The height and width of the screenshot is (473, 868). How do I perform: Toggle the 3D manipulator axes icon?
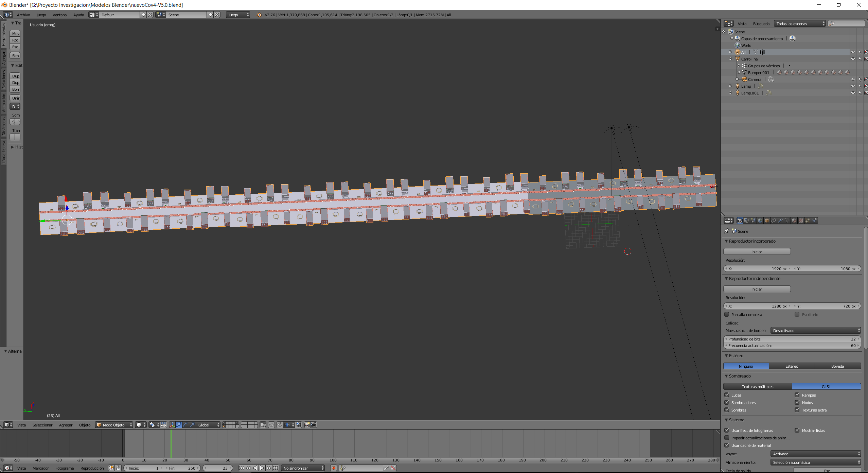(x=172, y=425)
